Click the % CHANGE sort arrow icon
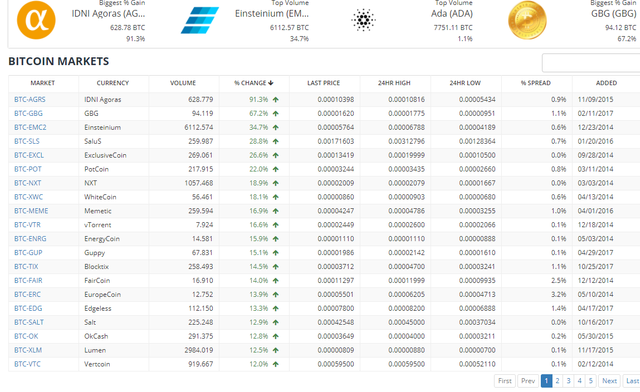This screenshot has height=392, width=640. (x=271, y=83)
